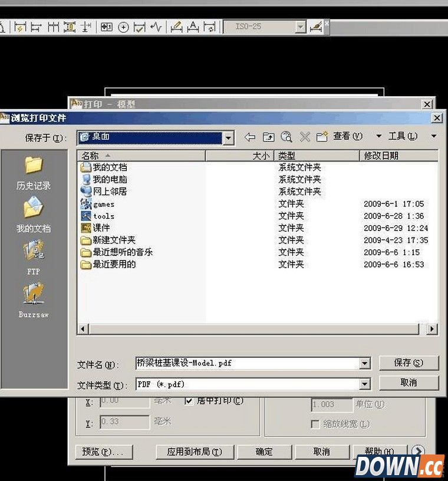The width and height of the screenshot is (448, 481).
Task: Select the Center Mark tool
Action: click(x=123, y=27)
